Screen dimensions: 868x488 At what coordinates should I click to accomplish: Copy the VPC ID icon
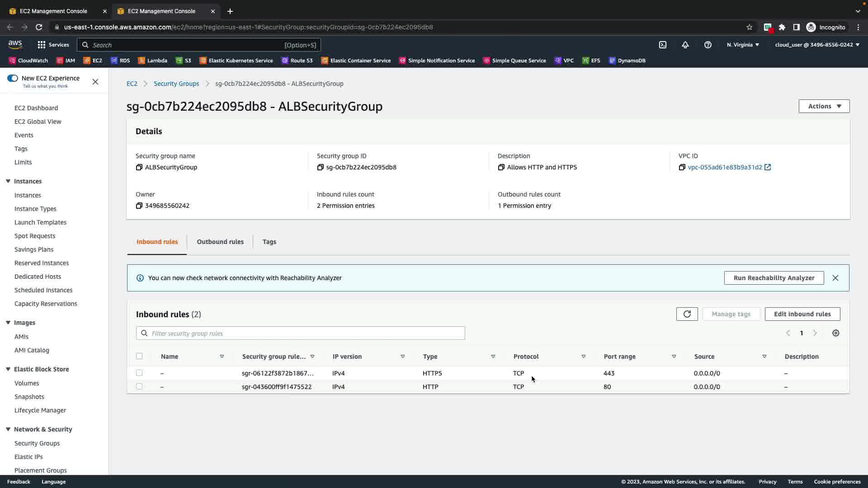pos(682,167)
